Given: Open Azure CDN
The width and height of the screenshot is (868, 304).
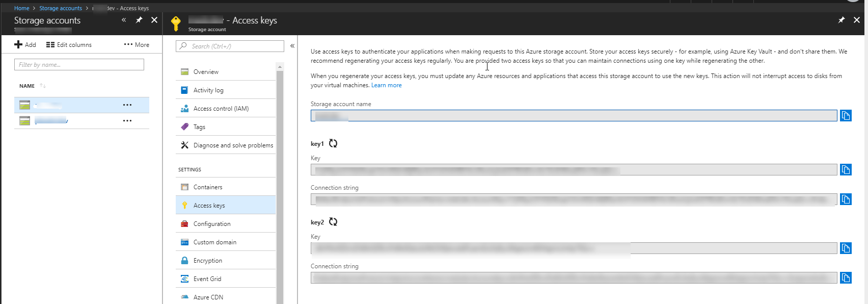Looking at the screenshot, I should click(x=226, y=297).
